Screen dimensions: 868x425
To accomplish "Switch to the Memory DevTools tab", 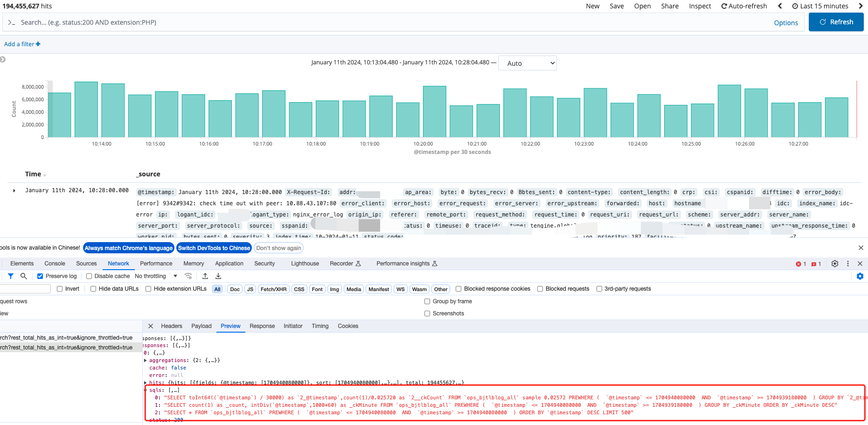I will point(194,264).
